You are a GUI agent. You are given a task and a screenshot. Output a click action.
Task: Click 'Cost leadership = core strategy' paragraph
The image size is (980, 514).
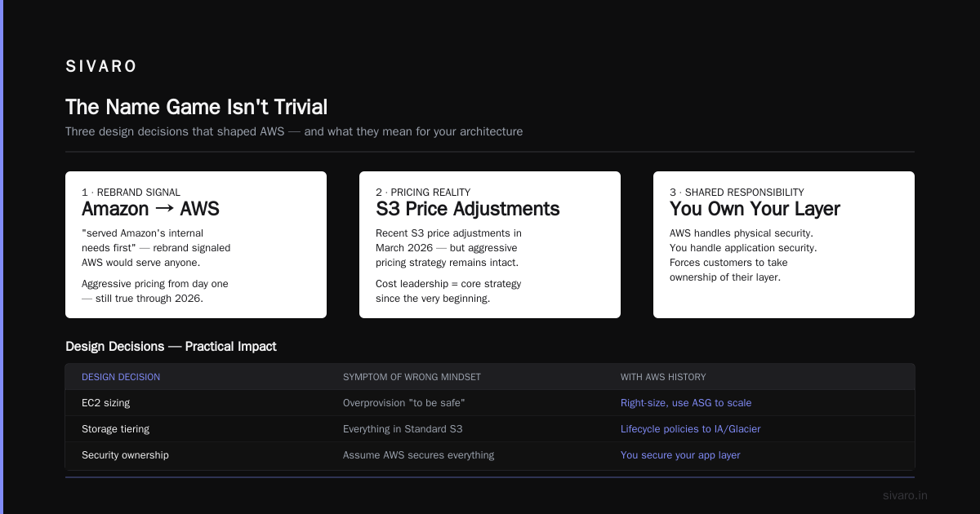tap(448, 291)
